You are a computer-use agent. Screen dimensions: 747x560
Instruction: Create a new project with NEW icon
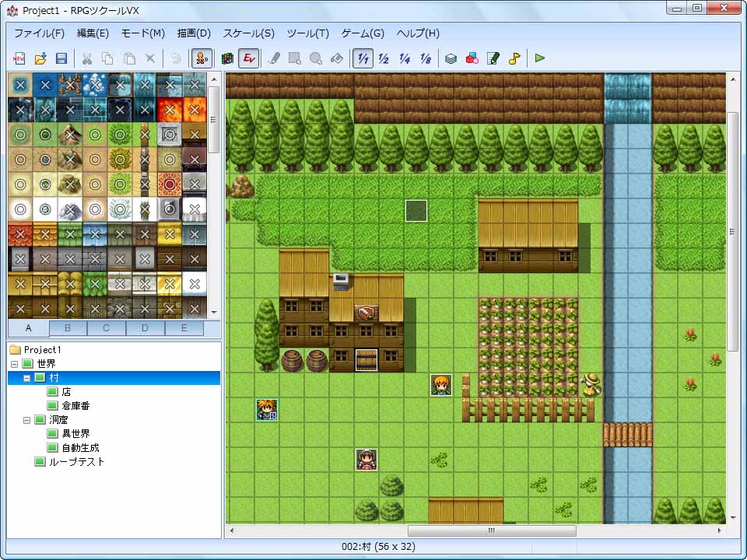(19, 58)
